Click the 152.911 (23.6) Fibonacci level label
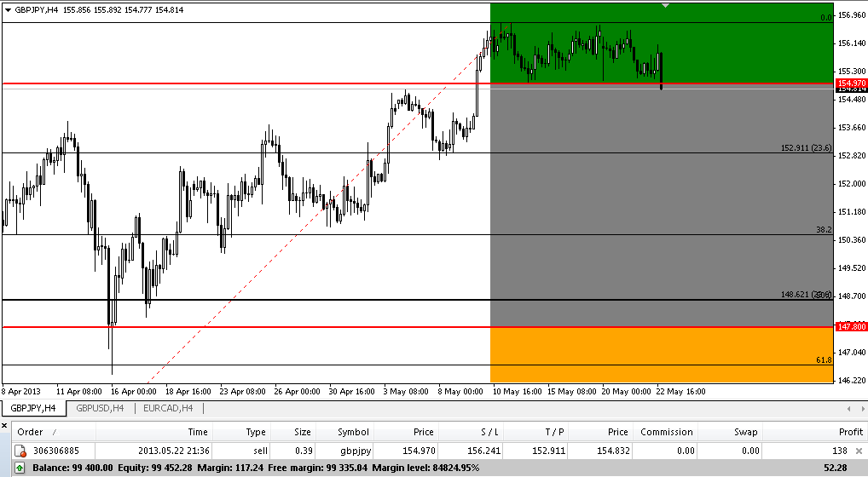Screen dimensions: 868x477 point(806,147)
